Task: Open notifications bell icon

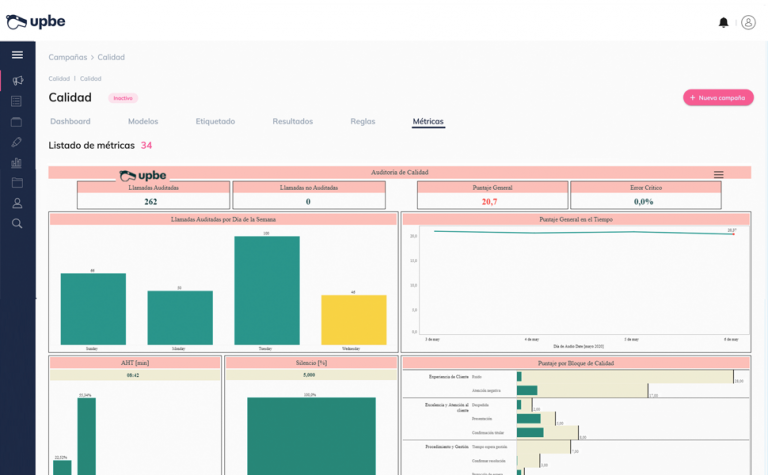Action: 723,22
